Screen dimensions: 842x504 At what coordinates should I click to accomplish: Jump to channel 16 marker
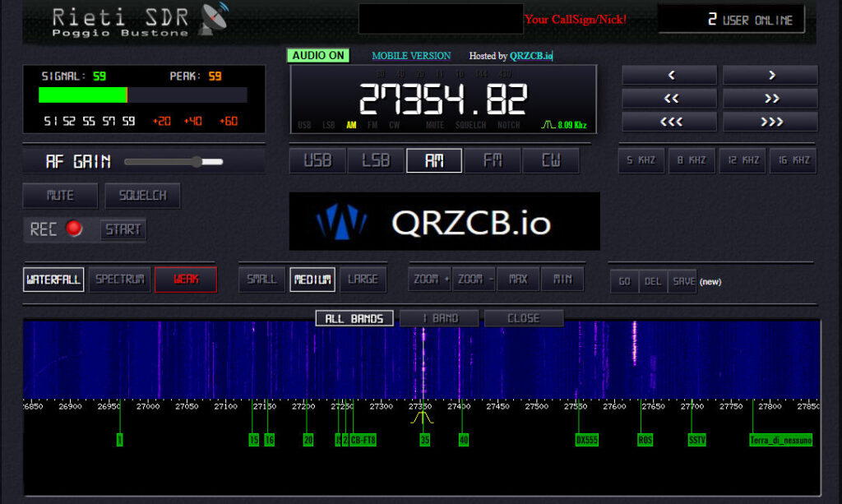tap(270, 440)
